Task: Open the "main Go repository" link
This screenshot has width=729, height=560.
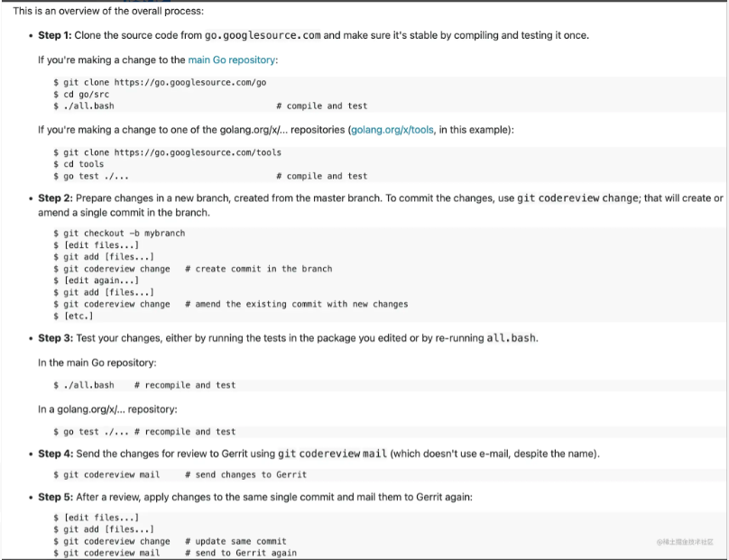Action: 232,60
